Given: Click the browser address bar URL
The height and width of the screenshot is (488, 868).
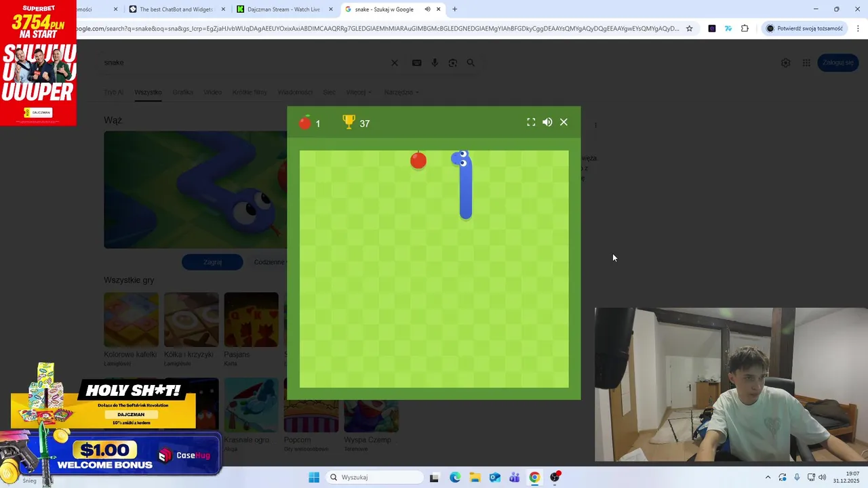Looking at the screenshot, I should pos(377,28).
